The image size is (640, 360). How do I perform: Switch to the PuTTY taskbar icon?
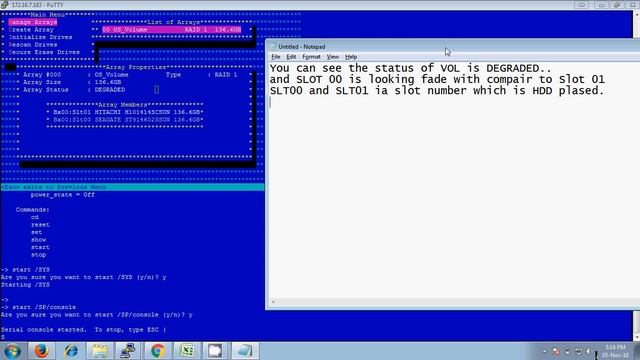pyautogui.click(x=128, y=351)
